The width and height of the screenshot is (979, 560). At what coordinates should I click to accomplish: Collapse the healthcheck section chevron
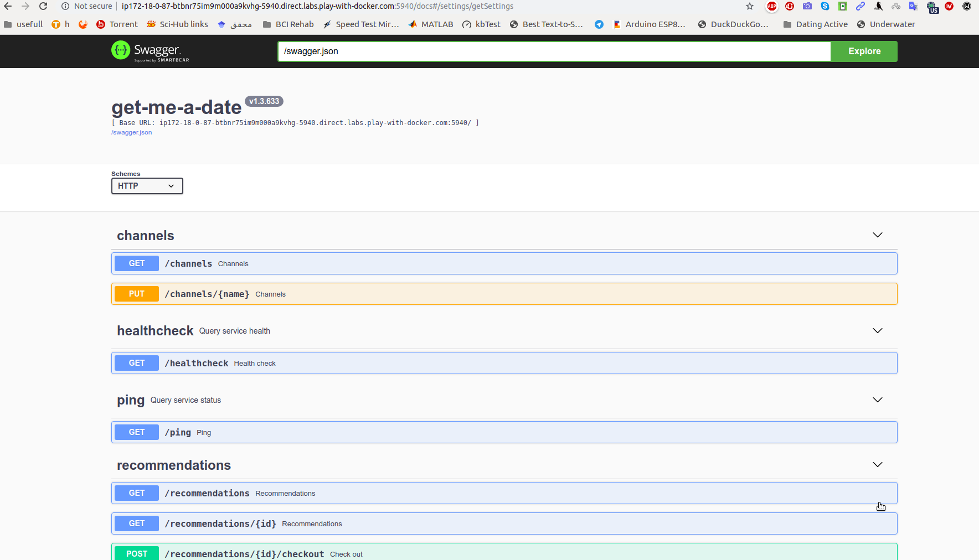click(878, 331)
